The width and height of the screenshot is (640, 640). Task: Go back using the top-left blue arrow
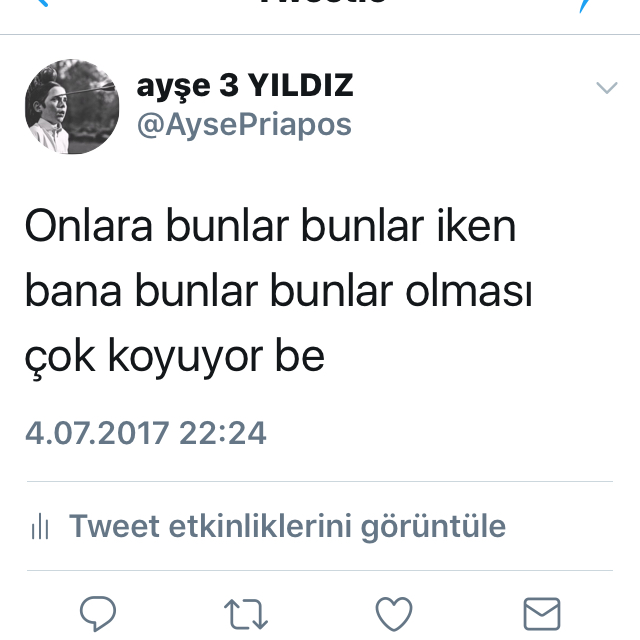point(42,3)
